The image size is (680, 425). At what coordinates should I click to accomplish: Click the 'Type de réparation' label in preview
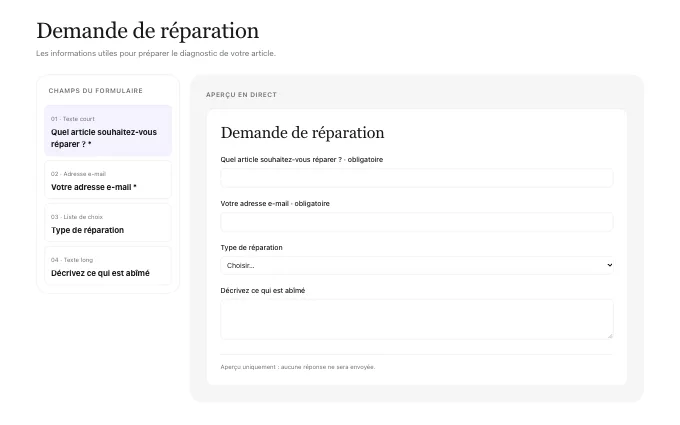point(252,248)
